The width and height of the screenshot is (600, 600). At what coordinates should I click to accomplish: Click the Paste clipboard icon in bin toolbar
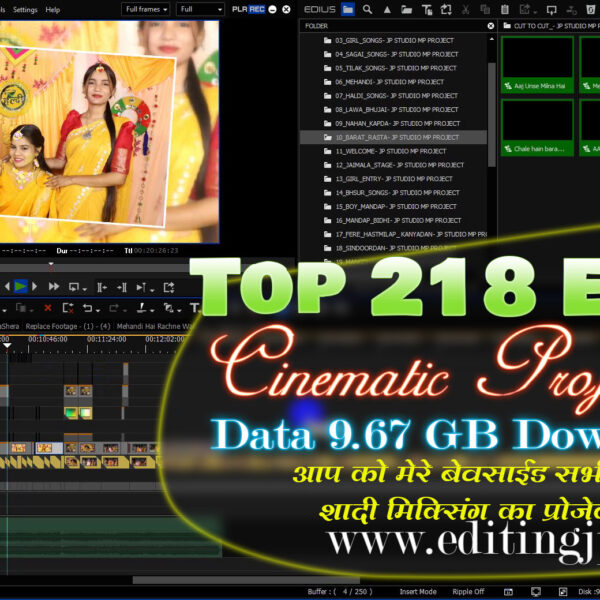click(x=505, y=10)
